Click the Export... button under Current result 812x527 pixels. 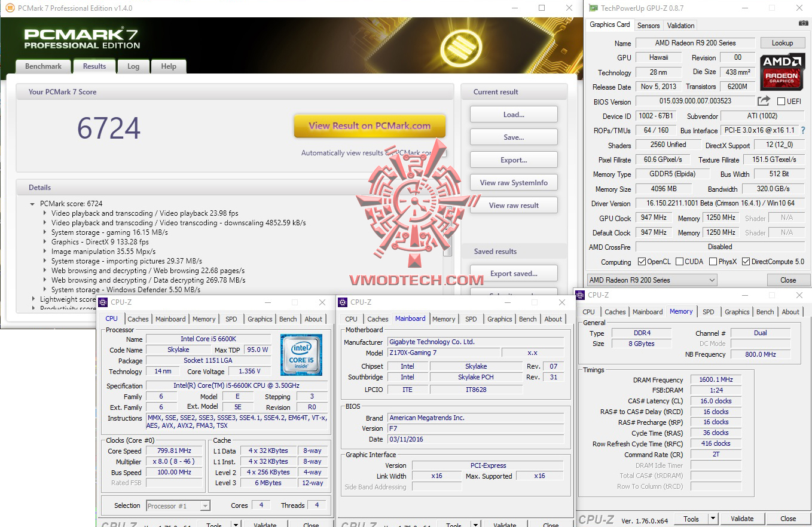point(514,160)
